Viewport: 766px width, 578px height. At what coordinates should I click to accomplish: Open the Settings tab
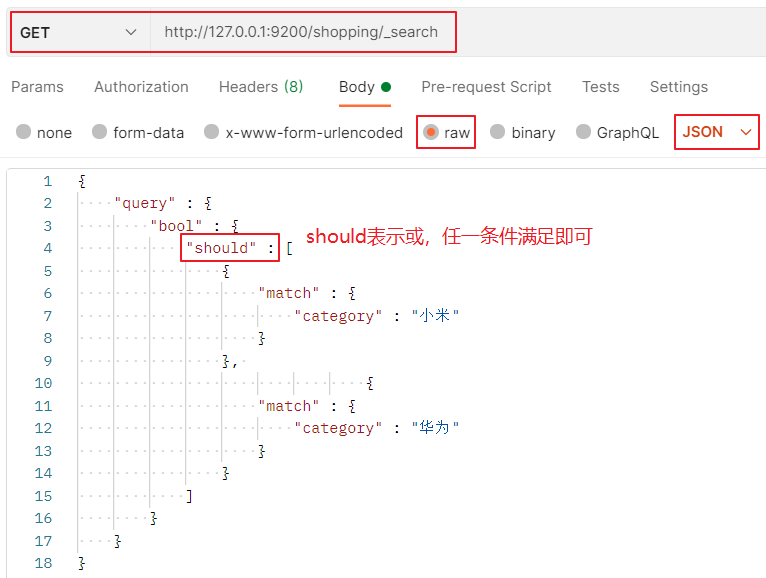679,87
